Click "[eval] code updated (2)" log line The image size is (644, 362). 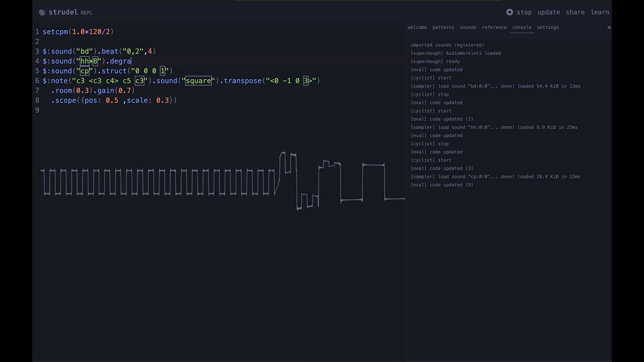[x=442, y=119]
